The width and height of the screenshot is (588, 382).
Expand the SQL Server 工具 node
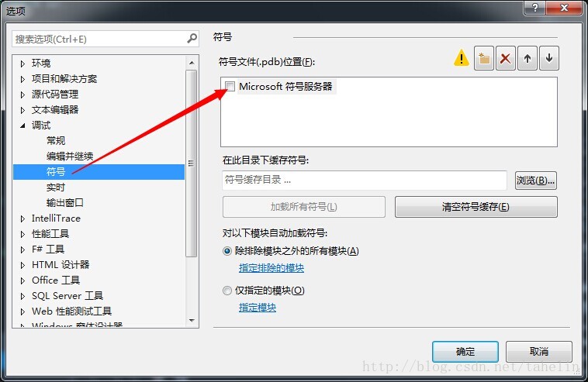[x=22, y=296]
